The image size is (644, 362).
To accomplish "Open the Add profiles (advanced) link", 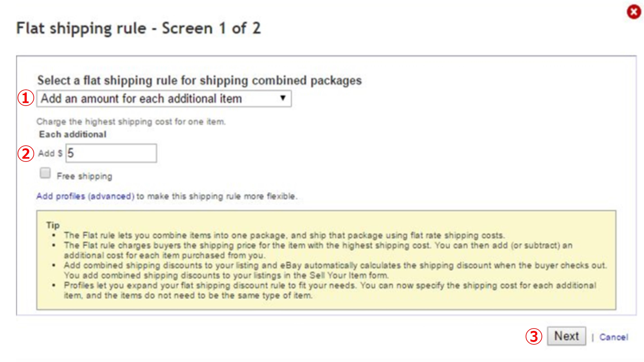I will pos(86,196).
